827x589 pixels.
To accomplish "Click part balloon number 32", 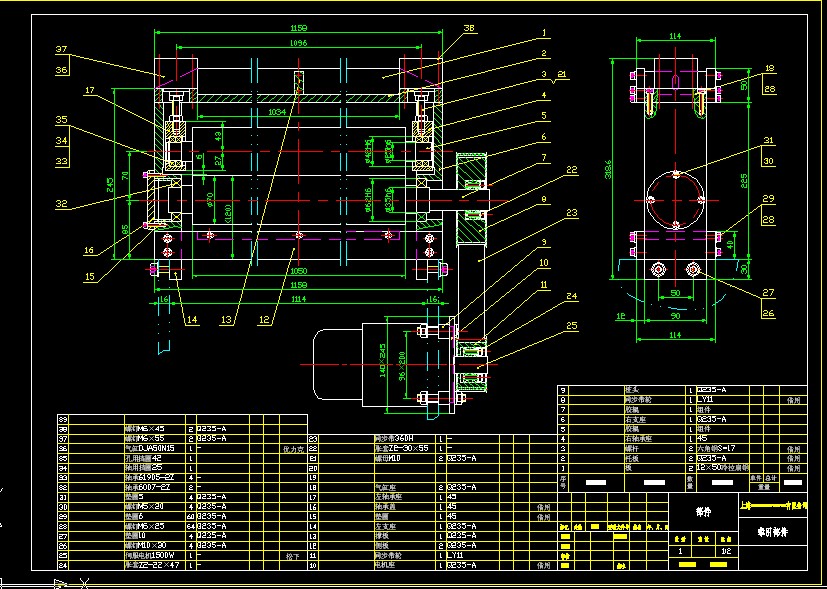I will point(61,204).
